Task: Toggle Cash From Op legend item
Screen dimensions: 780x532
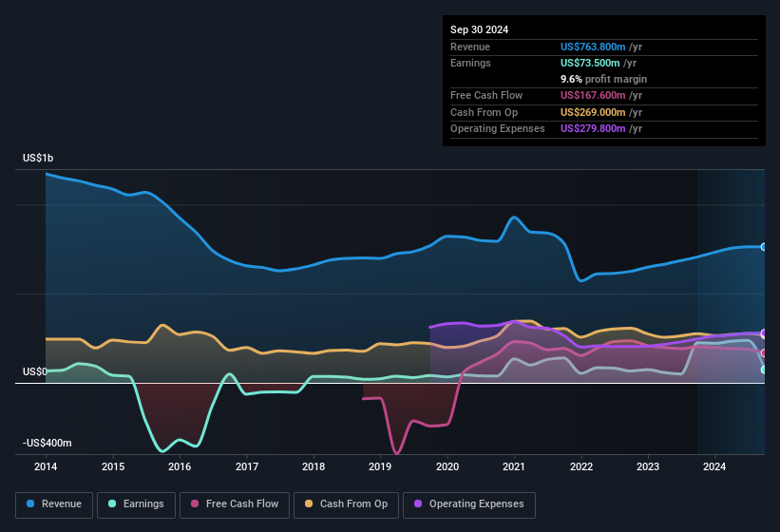Action: point(345,503)
